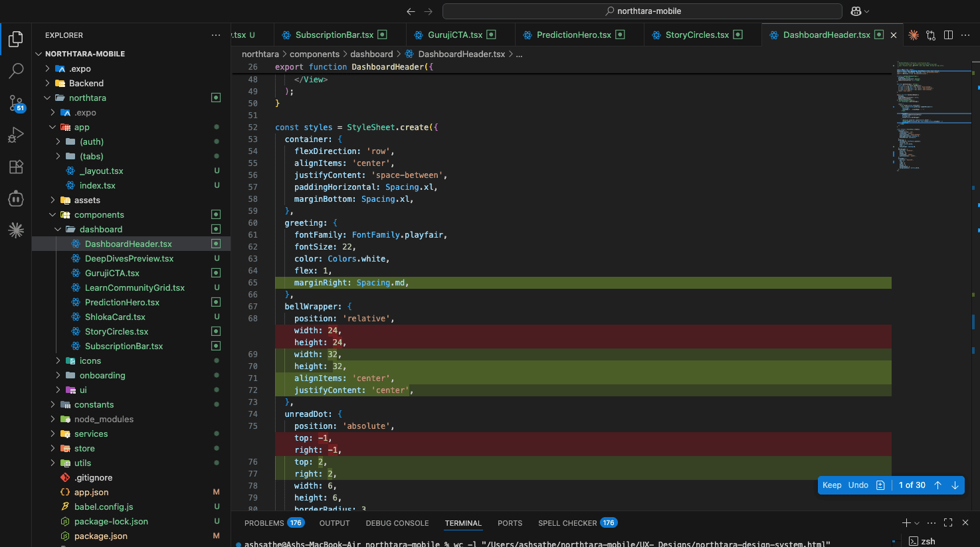Viewport: 980px width, 547px height.
Task: Click the orange Claude icon in the editor toolbar
Action: click(914, 35)
